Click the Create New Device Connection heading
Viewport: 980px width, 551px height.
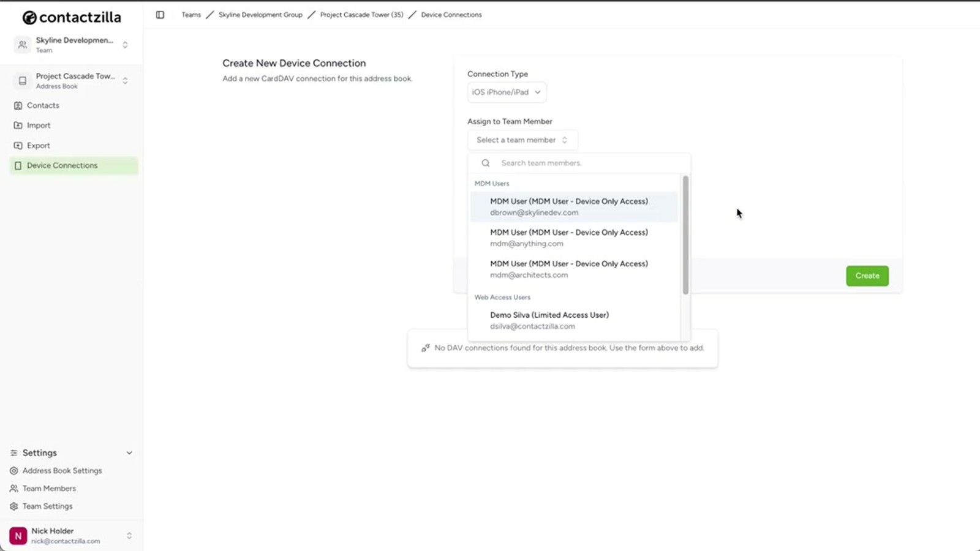294,63
